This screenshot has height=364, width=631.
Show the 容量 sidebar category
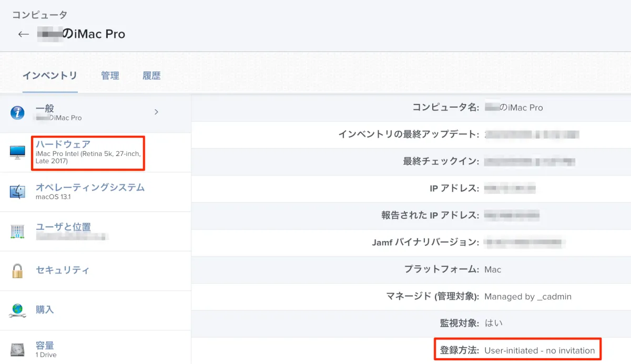(45, 346)
